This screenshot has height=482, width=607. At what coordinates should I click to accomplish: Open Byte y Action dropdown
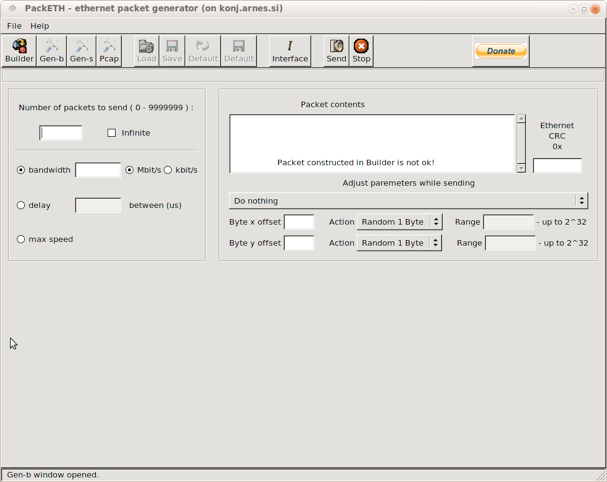pos(399,243)
